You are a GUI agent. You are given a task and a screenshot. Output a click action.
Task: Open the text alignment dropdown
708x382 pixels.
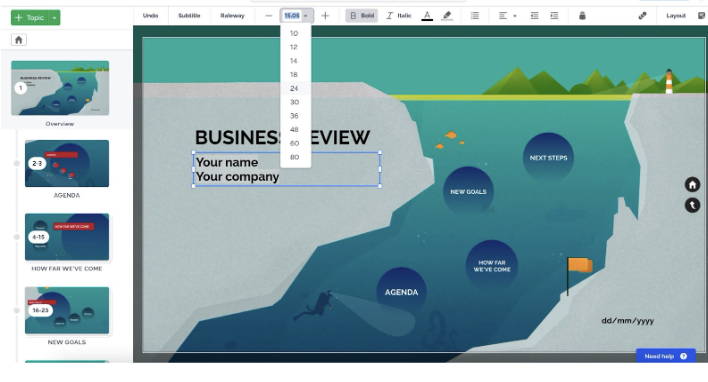508,16
